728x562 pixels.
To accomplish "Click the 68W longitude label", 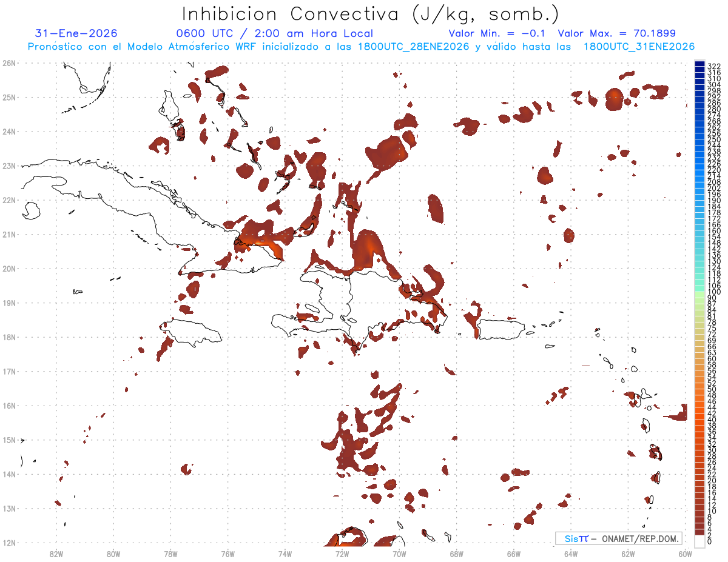I will 457,554.
